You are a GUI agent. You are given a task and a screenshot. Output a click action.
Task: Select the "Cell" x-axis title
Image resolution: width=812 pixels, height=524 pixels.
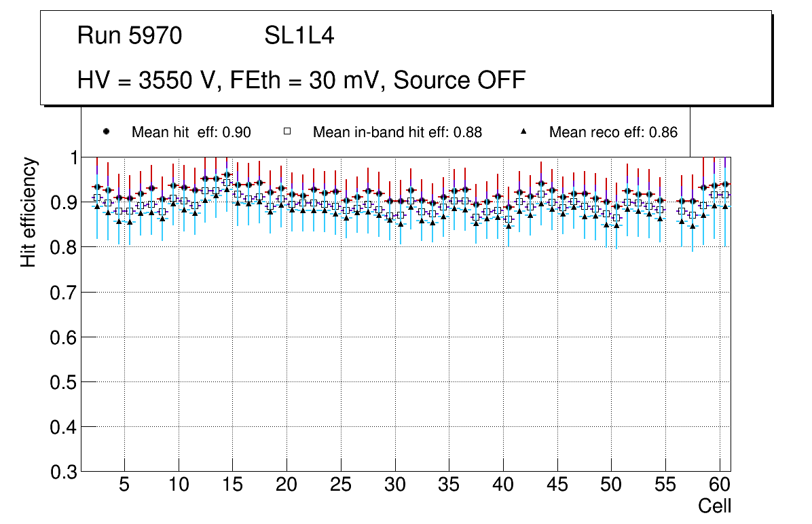click(x=715, y=506)
